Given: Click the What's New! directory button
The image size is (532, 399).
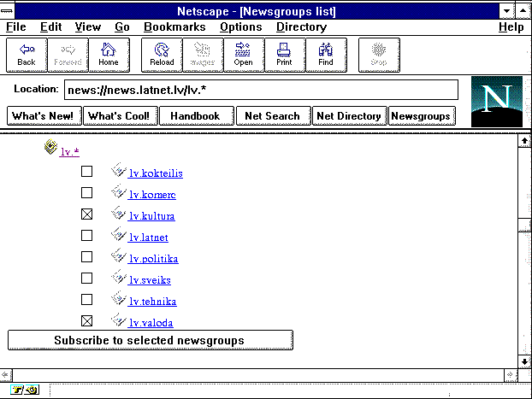Looking at the screenshot, I should [x=44, y=116].
